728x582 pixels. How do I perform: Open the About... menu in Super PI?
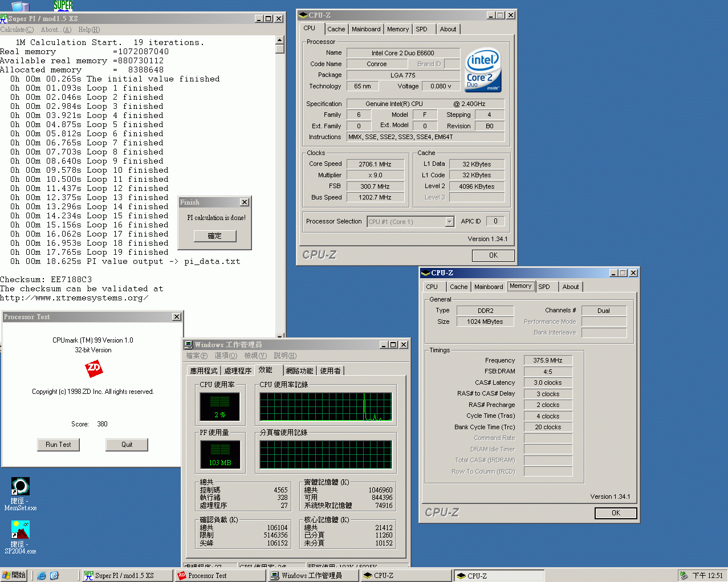coord(56,30)
